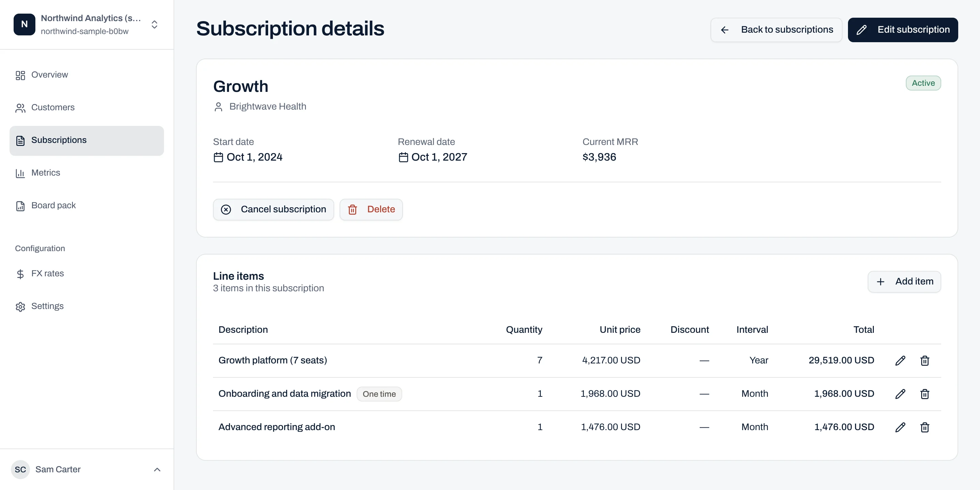This screenshot has height=490, width=980.
Task: Click the Oct 1, 2024 start date
Action: pos(255,157)
